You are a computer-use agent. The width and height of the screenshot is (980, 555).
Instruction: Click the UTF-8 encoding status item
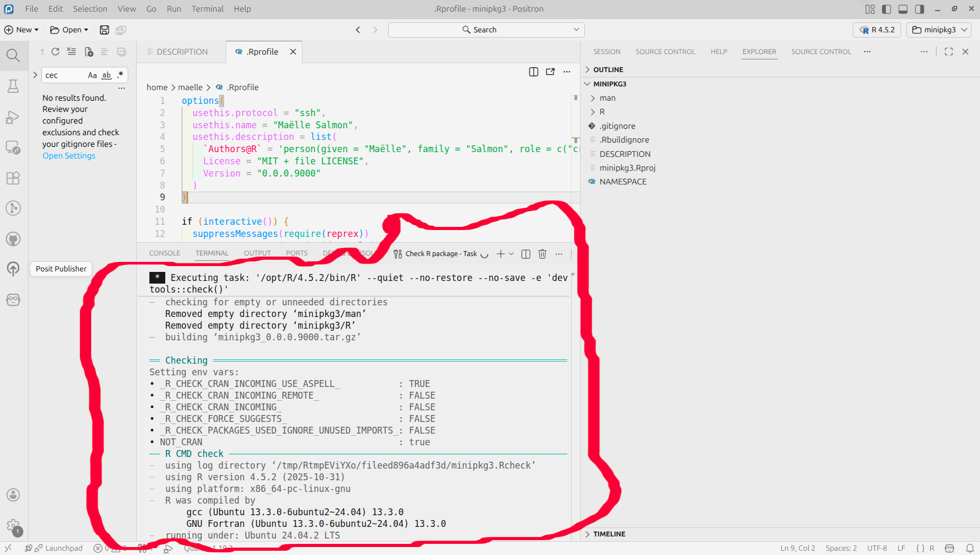(x=877, y=548)
